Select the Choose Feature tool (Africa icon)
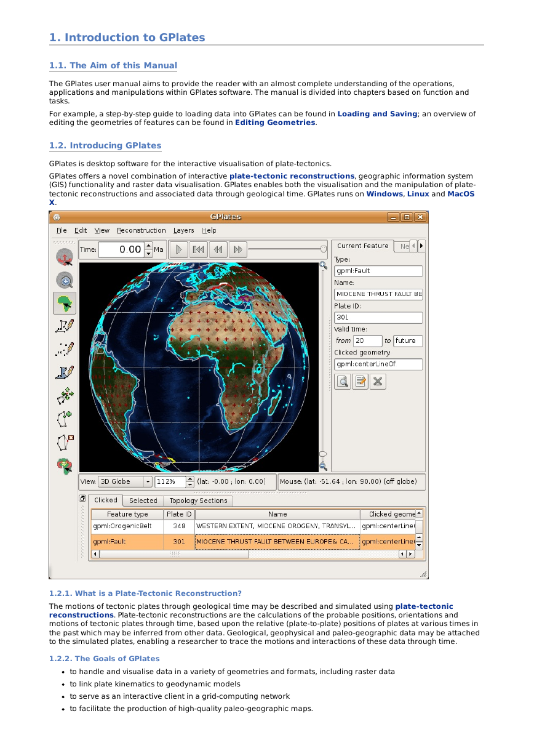534x756 pixels. [x=65, y=303]
